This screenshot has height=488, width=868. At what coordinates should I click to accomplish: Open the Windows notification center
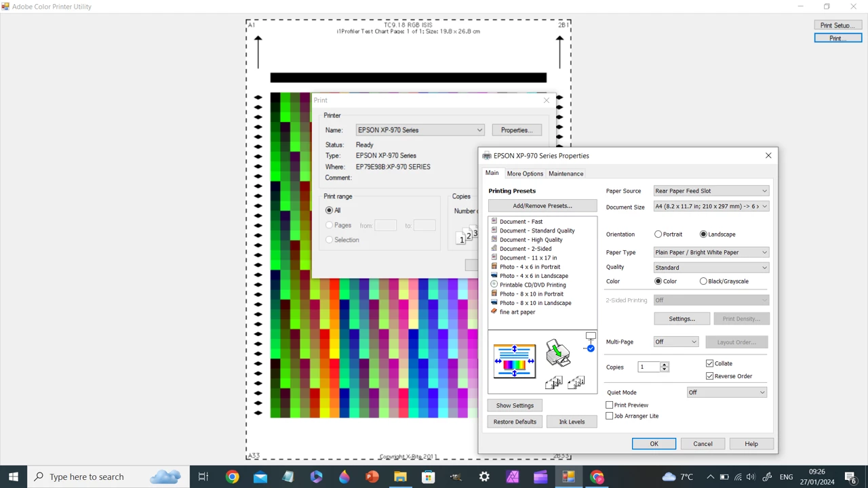(850, 476)
